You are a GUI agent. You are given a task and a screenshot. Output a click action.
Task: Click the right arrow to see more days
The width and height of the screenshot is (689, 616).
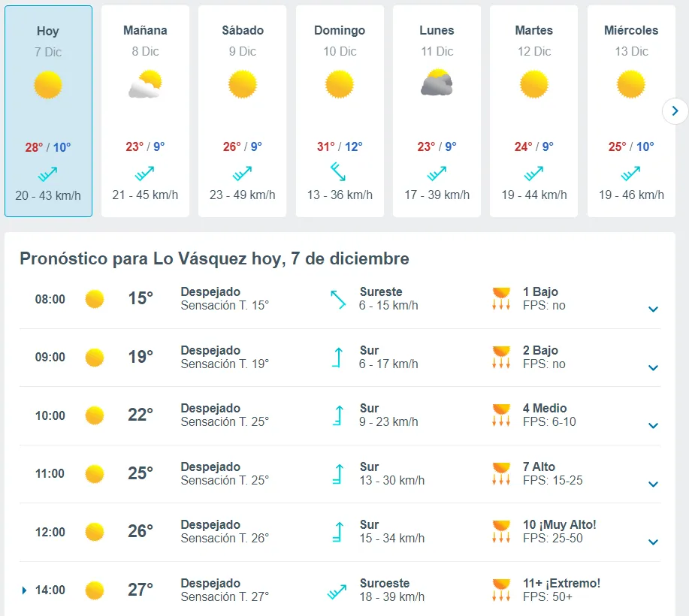pyautogui.click(x=675, y=110)
